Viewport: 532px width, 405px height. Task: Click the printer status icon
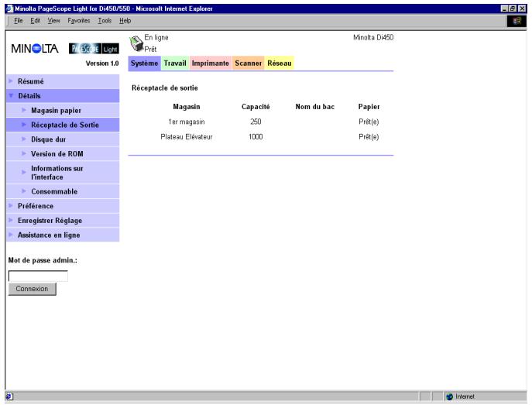[x=136, y=43]
